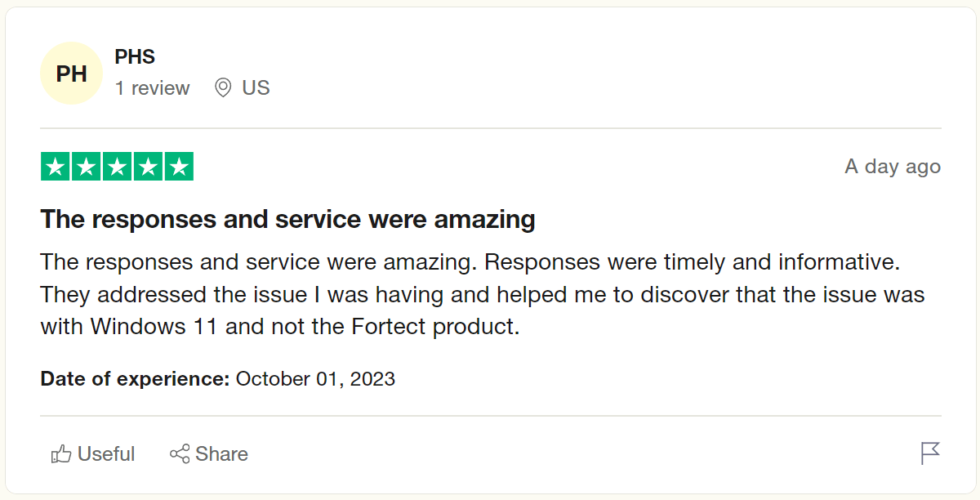Screen dimensions: 980x500
Task: Open the PH reviewer avatar
Action: (72, 74)
